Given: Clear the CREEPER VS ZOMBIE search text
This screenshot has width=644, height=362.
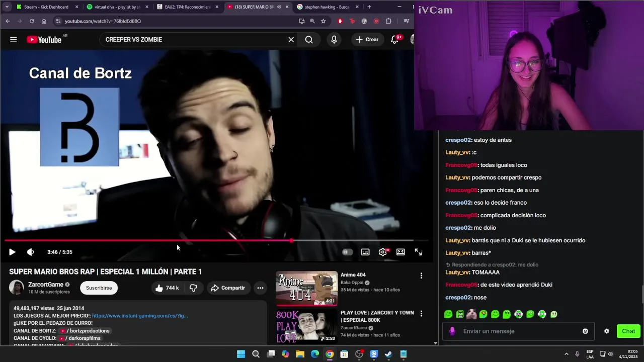Looking at the screenshot, I should [x=291, y=40].
